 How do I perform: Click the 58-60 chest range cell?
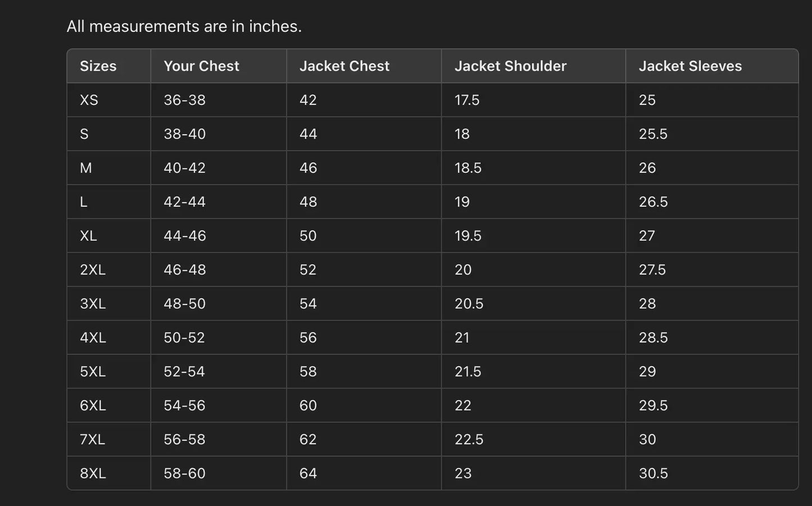184,473
